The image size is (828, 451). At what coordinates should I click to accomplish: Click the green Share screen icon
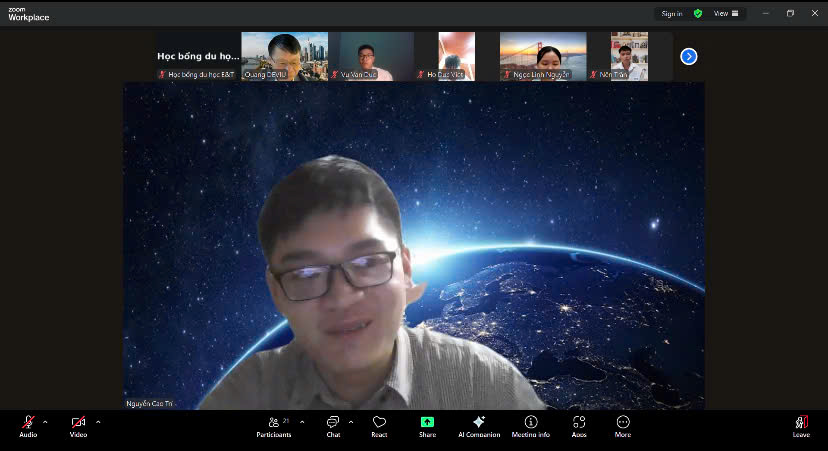tap(427, 422)
